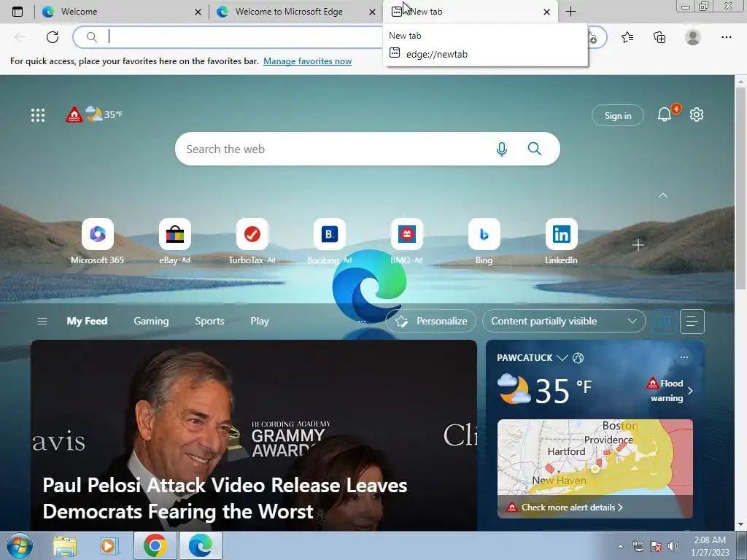Open Content partially visible dropdown

pyautogui.click(x=564, y=322)
